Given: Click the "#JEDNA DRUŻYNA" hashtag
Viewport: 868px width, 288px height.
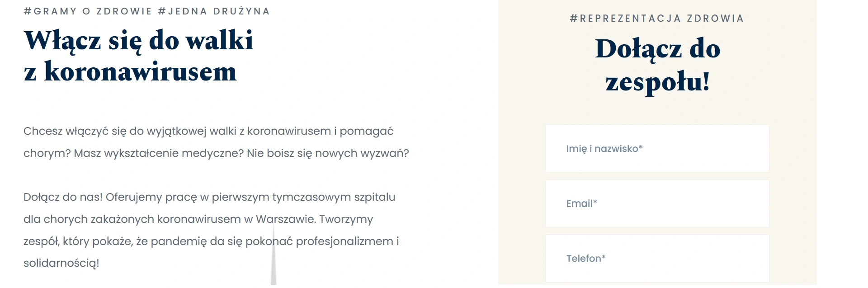Looking at the screenshot, I should coord(214,11).
